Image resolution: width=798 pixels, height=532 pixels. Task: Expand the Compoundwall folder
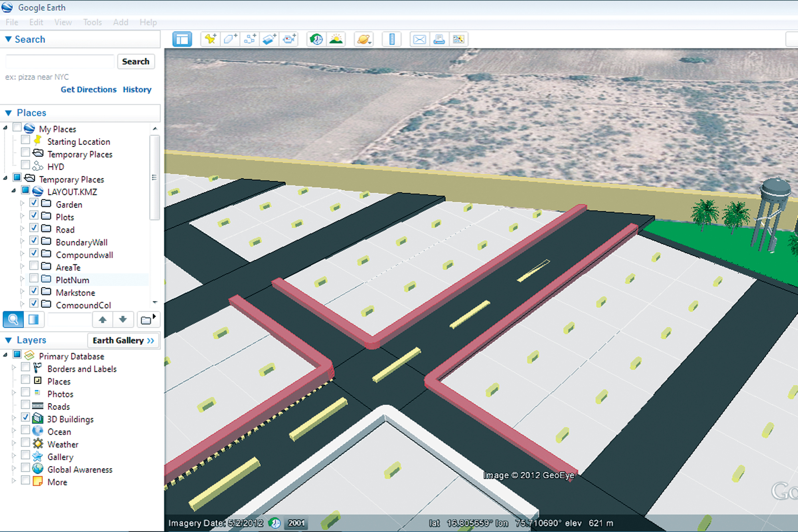point(22,254)
